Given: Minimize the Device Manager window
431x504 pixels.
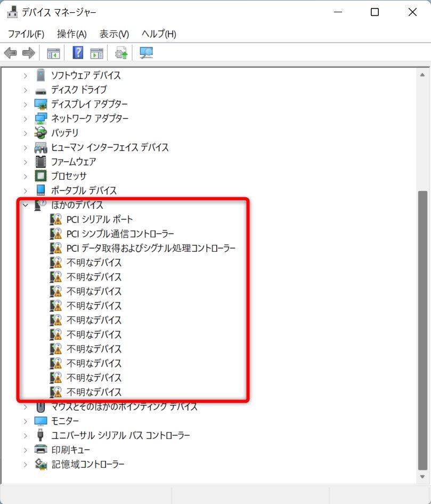Looking at the screenshot, I should coord(338,12).
